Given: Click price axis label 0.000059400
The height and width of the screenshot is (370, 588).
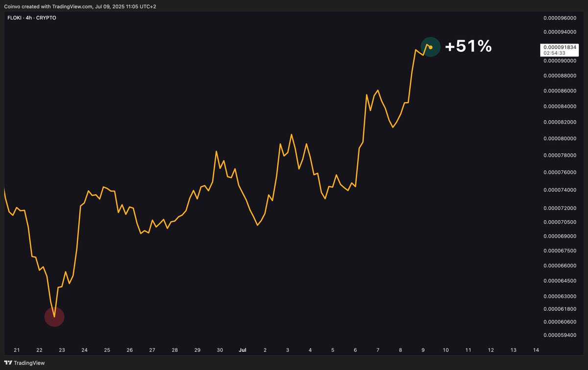Looking at the screenshot, I should 561,335.
